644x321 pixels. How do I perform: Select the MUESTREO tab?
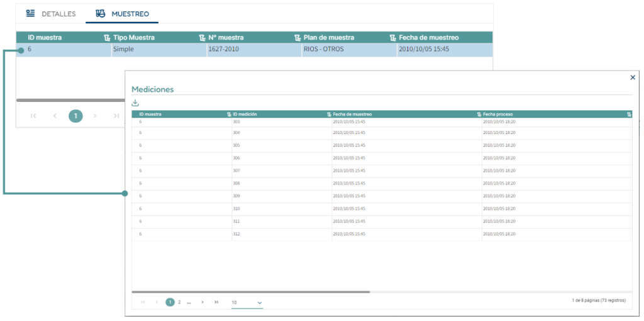(x=122, y=14)
